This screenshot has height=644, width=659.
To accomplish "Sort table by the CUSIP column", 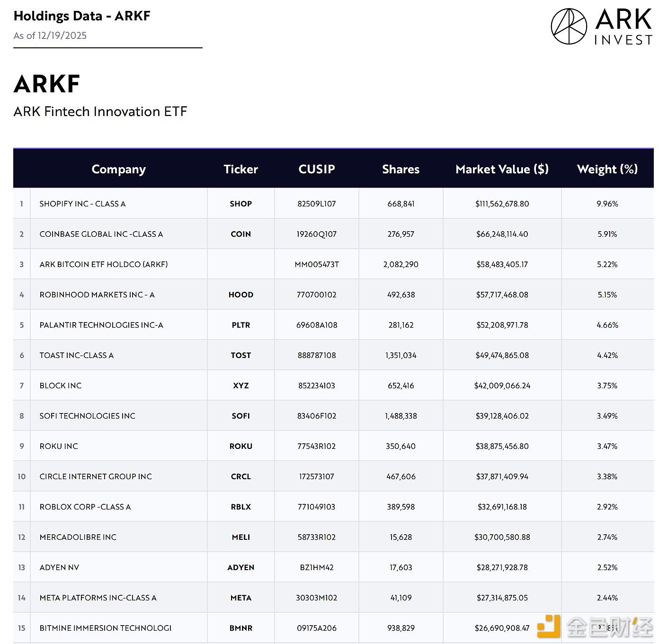I will [x=316, y=169].
